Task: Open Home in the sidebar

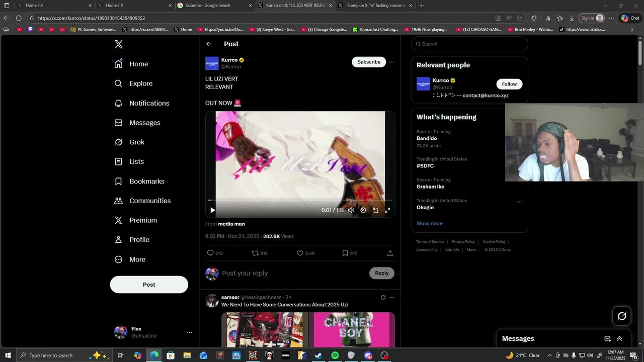Action: (x=131, y=64)
